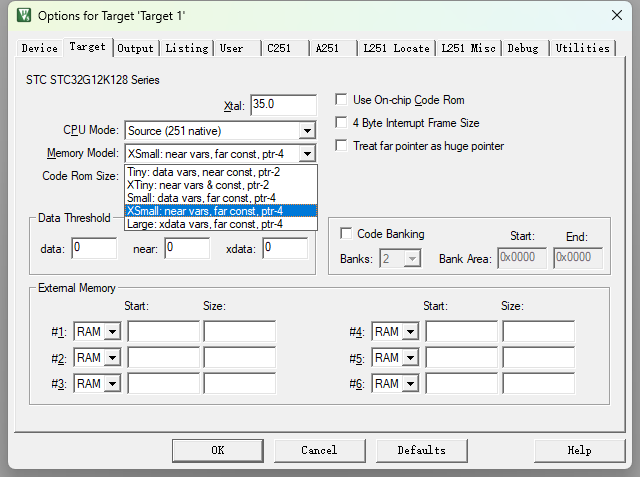Choose XTiny: near vars & const, ptr-2
The image size is (640, 477).
(221, 185)
